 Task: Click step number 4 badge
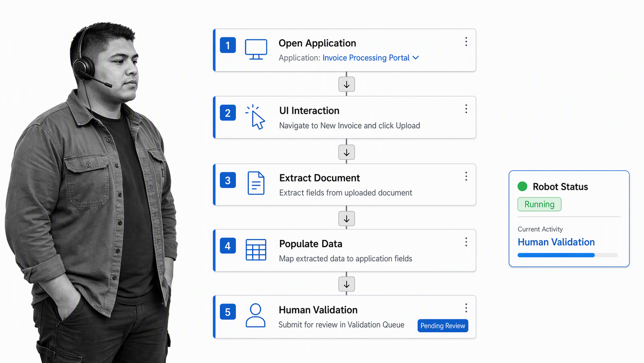point(228,246)
